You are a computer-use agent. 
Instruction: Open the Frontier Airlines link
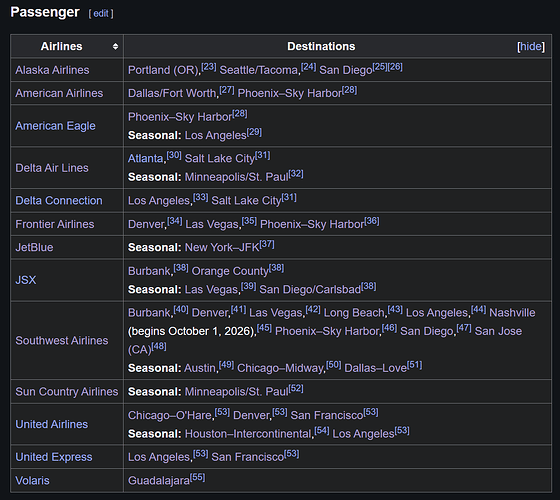55,224
